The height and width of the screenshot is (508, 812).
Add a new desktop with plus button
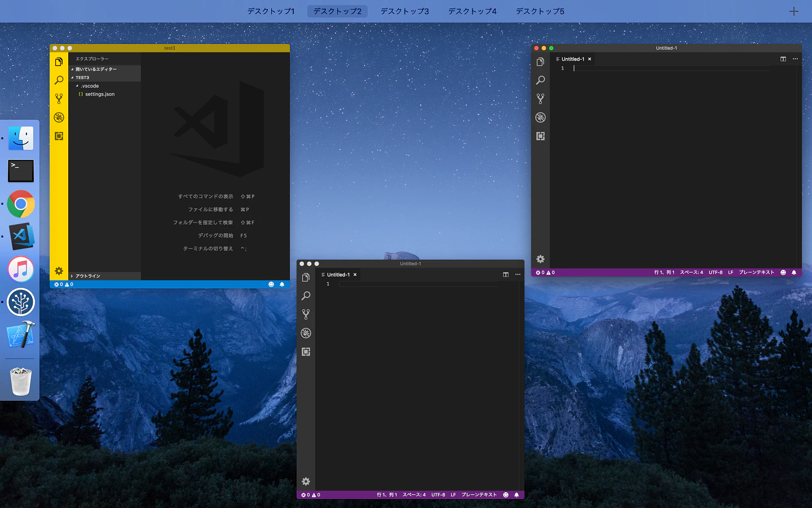(x=793, y=11)
